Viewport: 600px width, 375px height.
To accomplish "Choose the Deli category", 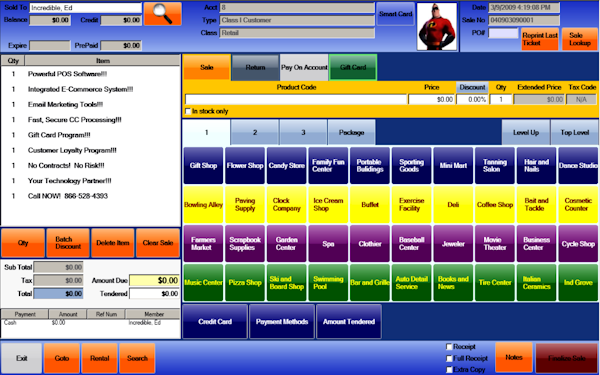I will click(x=453, y=205).
